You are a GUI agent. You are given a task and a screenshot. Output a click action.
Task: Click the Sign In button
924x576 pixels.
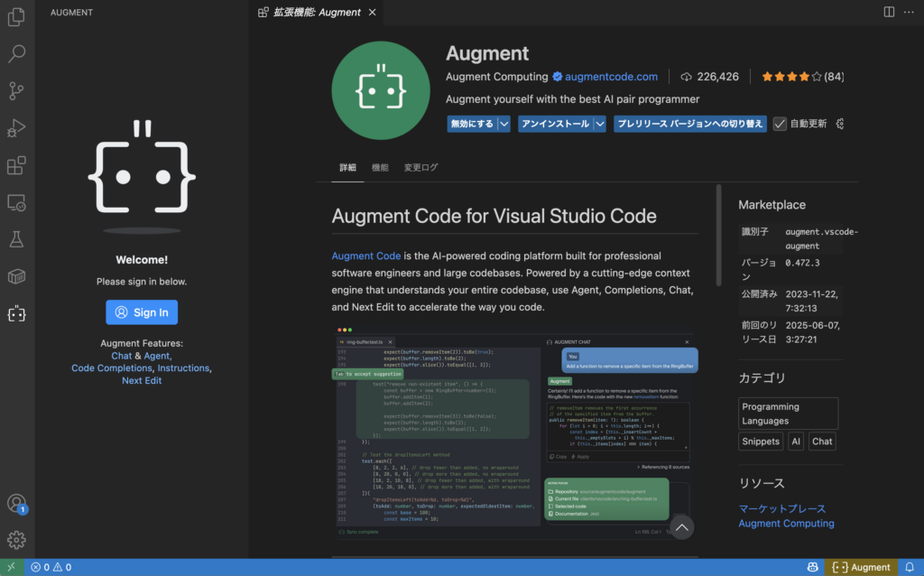point(141,311)
